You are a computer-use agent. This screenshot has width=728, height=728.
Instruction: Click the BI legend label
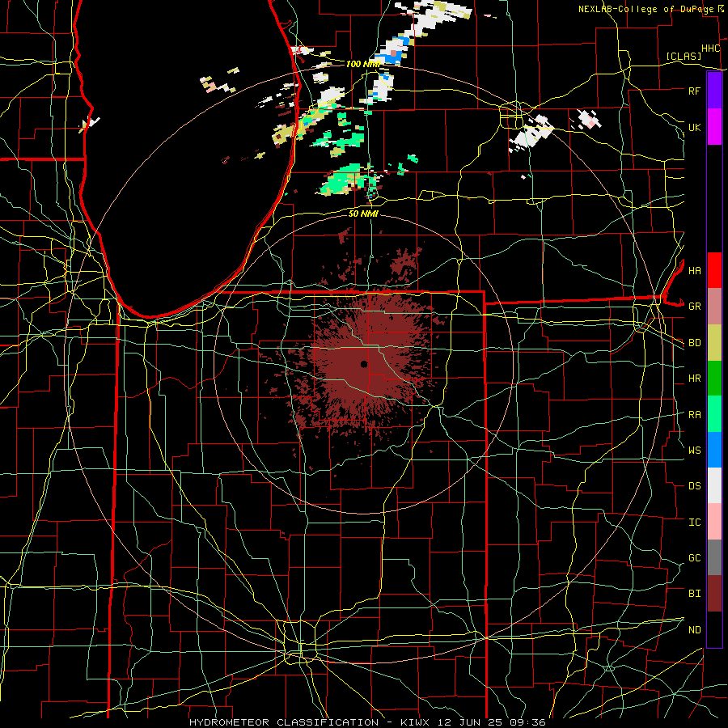694,594
